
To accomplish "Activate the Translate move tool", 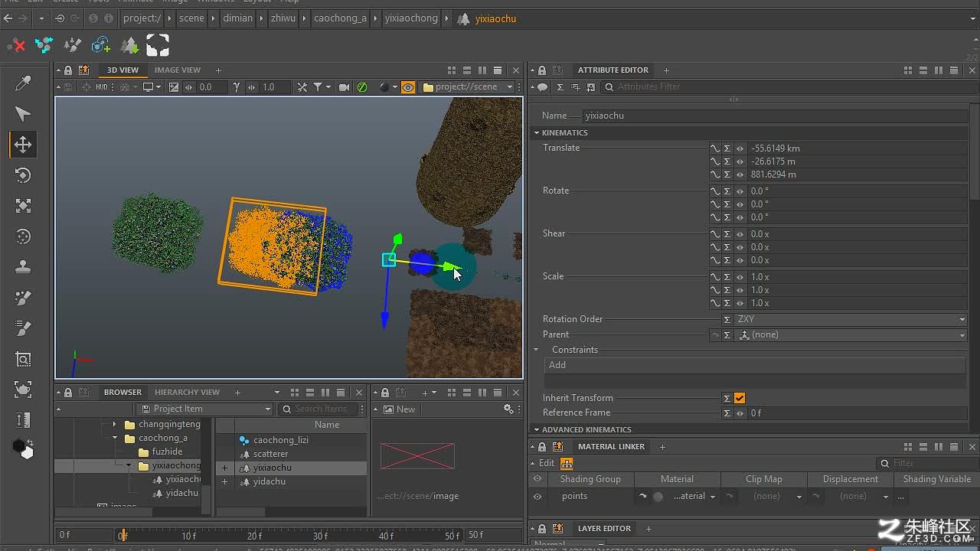I will tap(23, 145).
